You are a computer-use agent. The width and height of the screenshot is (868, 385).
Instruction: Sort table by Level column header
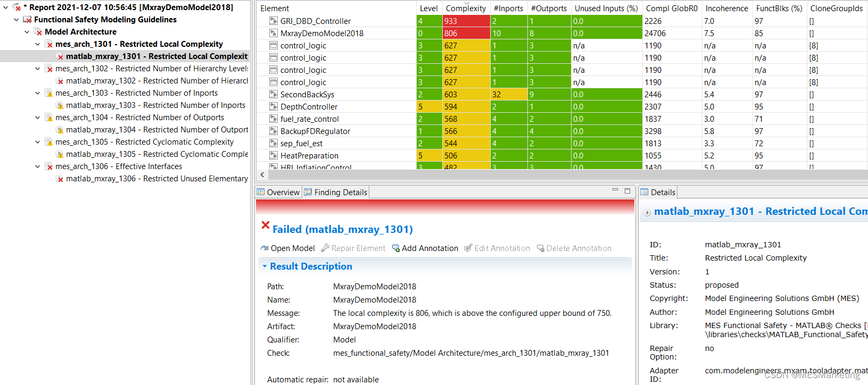point(429,9)
